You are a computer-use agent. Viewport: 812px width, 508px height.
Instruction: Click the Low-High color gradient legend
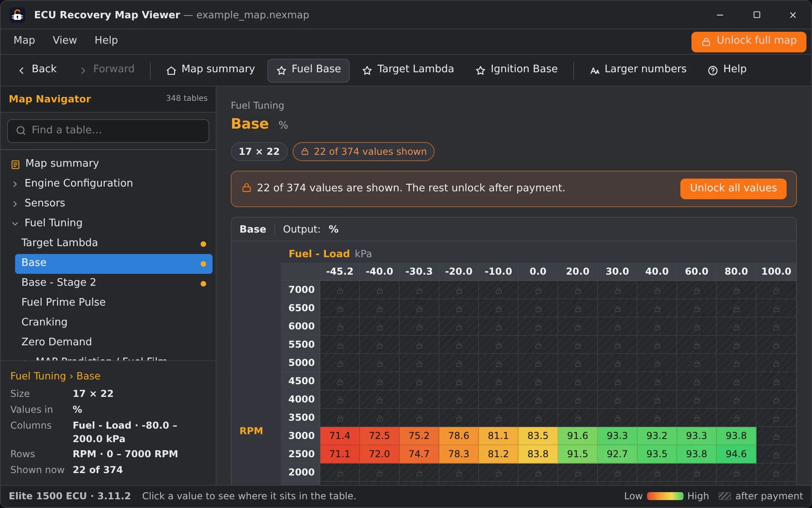tap(665, 496)
